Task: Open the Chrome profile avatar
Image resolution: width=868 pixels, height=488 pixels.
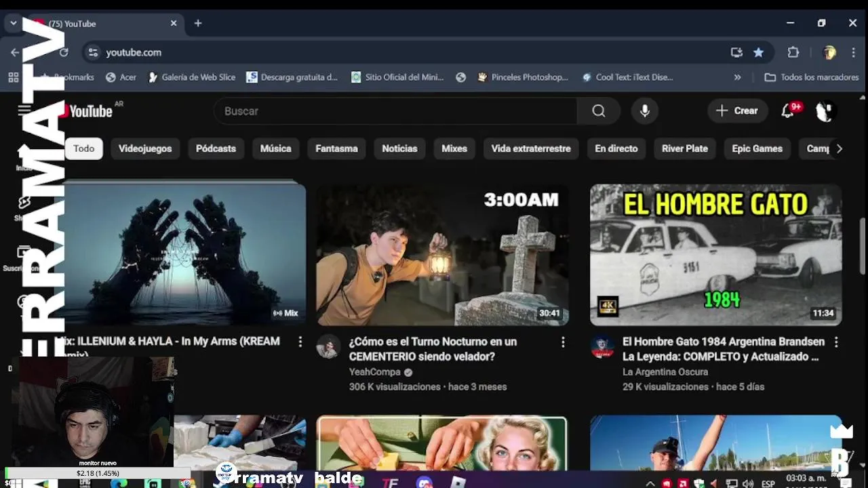Action: pos(829,52)
